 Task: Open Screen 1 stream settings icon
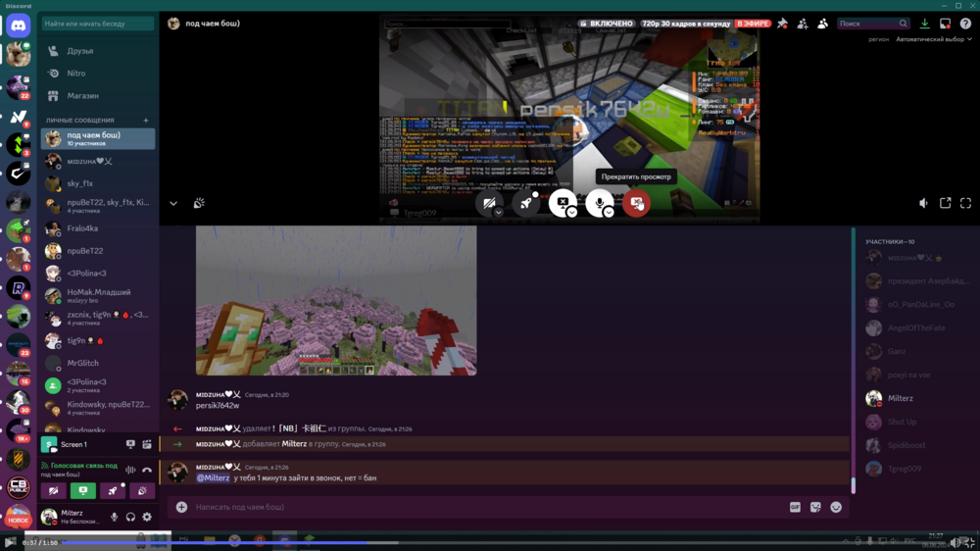[x=147, y=445]
